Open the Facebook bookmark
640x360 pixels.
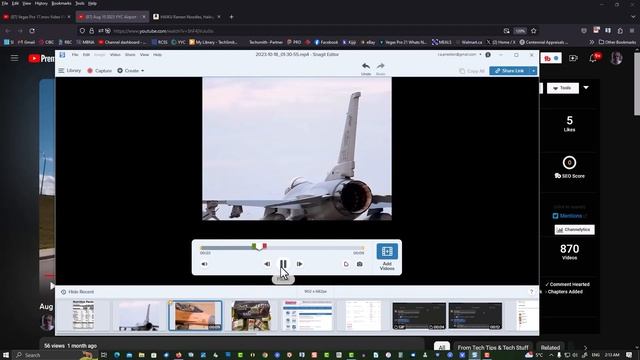(326, 42)
